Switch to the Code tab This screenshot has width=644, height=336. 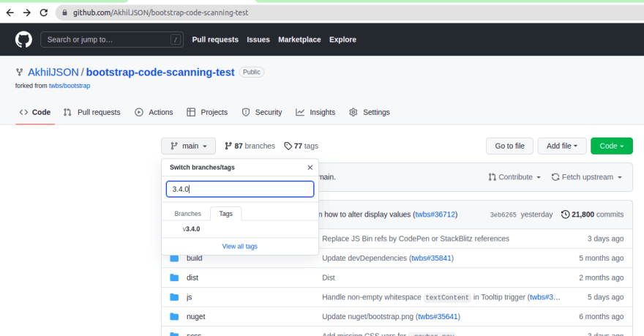click(35, 112)
